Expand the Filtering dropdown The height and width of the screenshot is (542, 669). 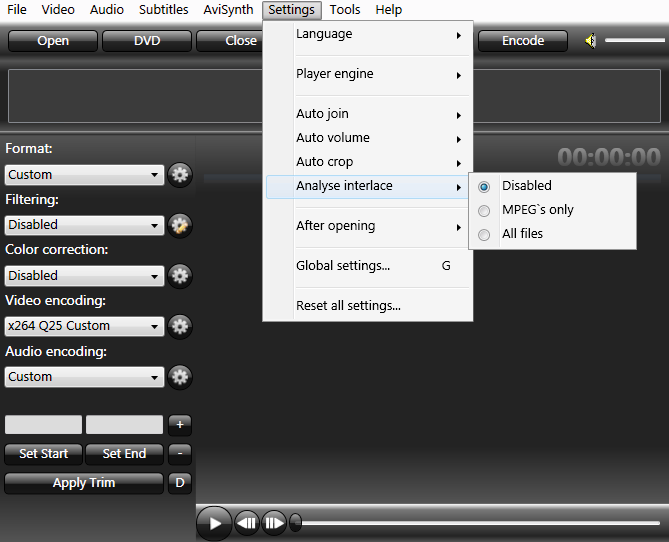click(84, 225)
